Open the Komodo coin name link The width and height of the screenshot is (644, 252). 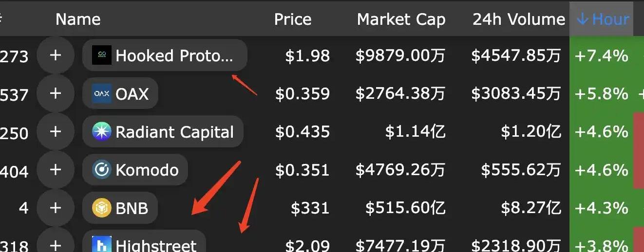(x=147, y=170)
